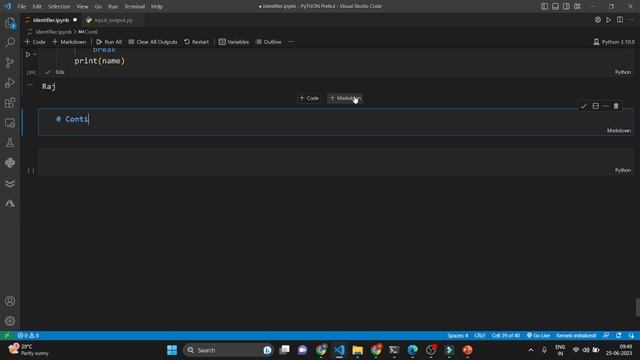The image size is (640, 360).
Task: Open the Run and Debug view
Action: coord(10,82)
